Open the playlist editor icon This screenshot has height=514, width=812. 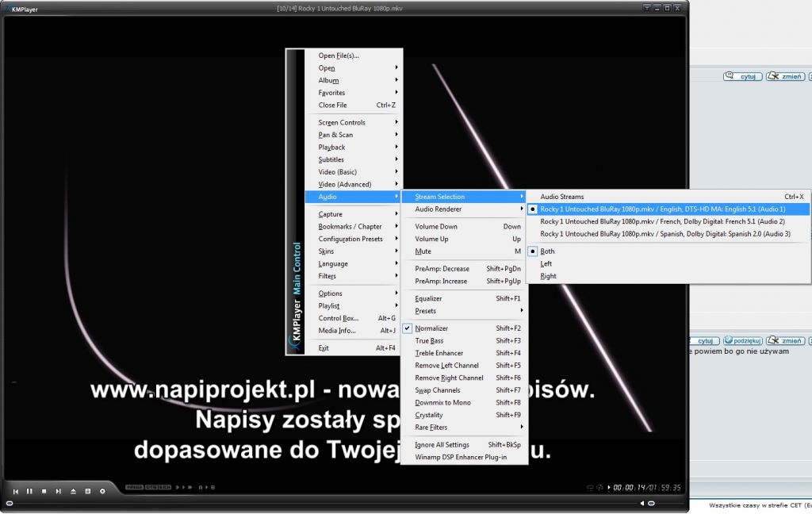pyautogui.click(x=87, y=491)
